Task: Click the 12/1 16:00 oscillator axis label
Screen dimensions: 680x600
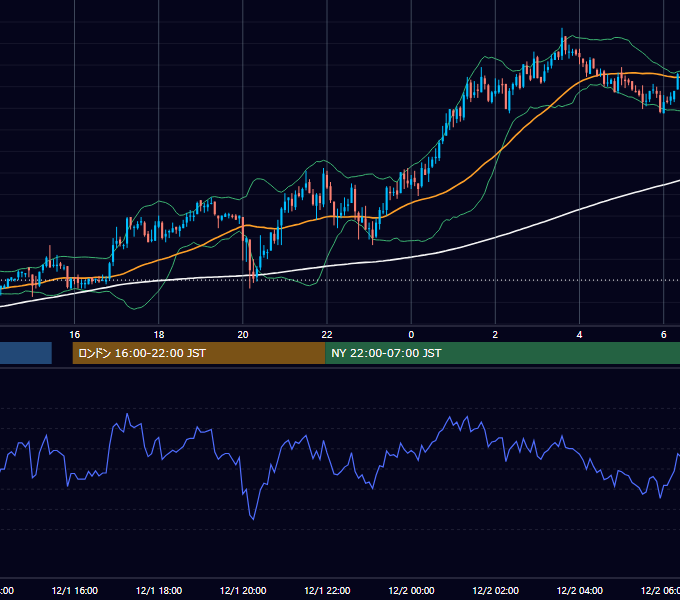Action: tap(75, 591)
